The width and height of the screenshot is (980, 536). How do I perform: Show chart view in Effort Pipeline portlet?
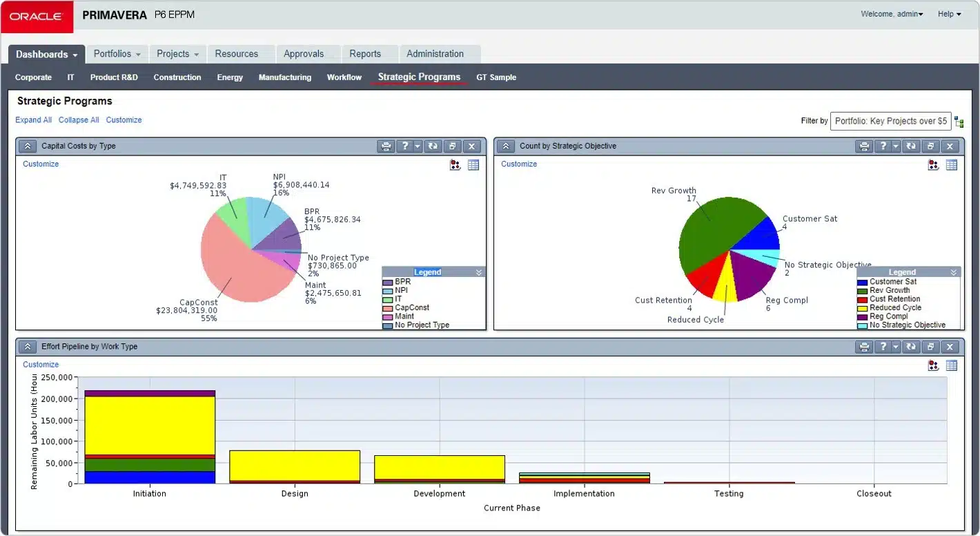coord(934,365)
